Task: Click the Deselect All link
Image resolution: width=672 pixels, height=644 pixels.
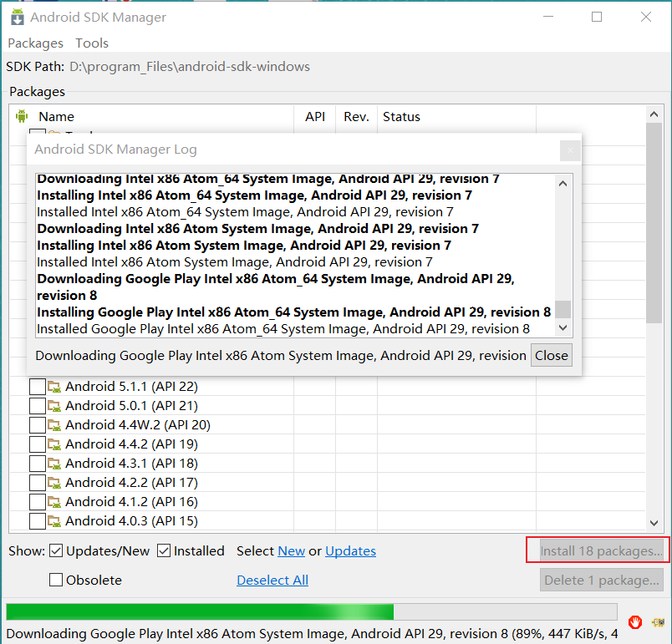Action: (x=272, y=581)
